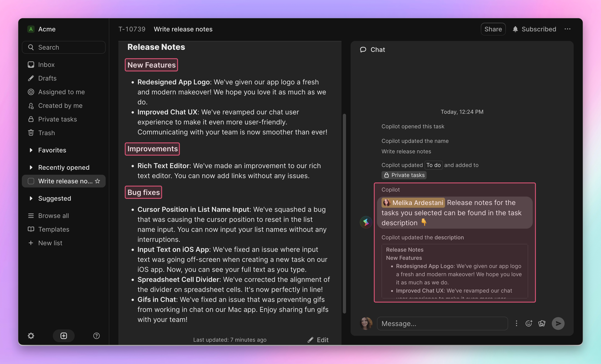This screenshot has width=601, height=364.
Task: Go to Created by me
Action: (x=64, y=105)
